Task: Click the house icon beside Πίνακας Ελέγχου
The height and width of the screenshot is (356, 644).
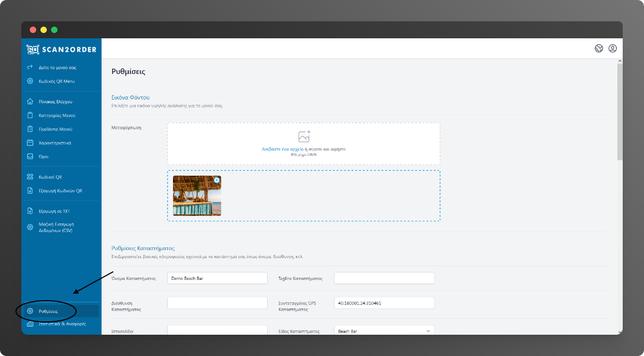Action: [x=30, y=102]
